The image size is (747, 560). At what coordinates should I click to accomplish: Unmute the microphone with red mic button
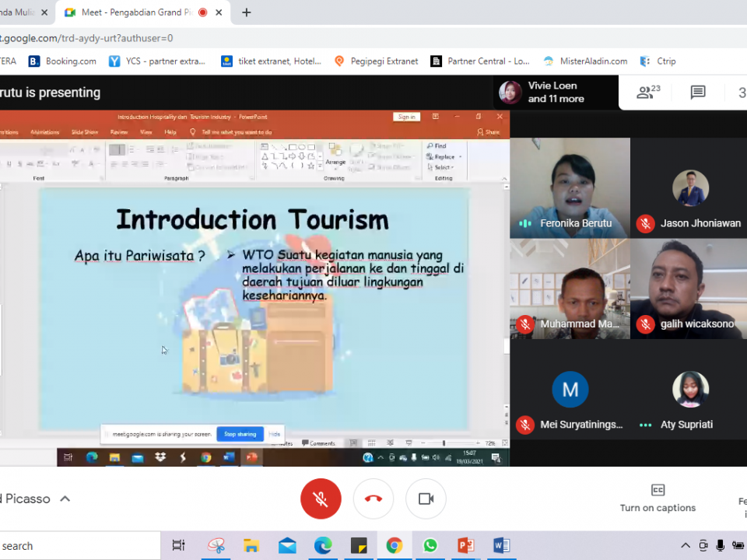pyautogui.click(x=321, y=499)
